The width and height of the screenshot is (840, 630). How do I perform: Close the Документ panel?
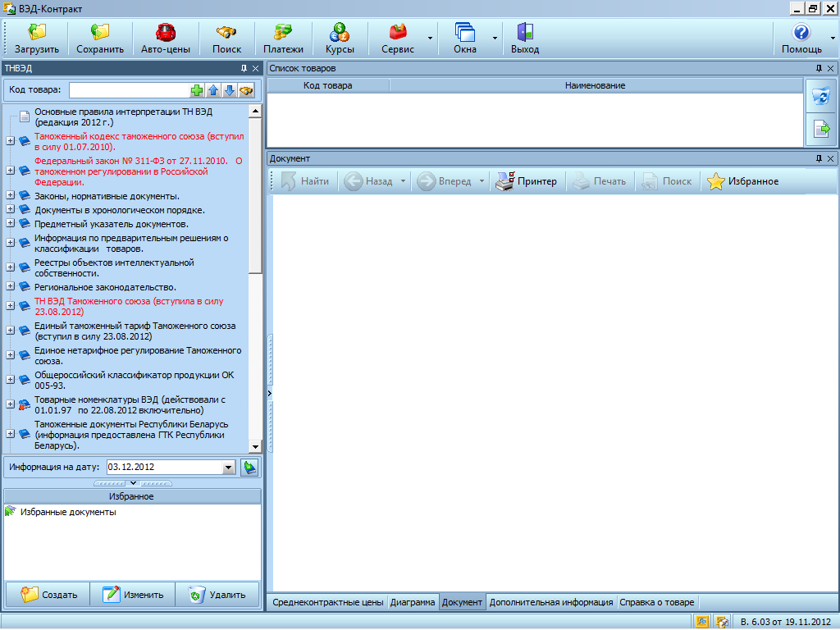(x=830, y=158)
